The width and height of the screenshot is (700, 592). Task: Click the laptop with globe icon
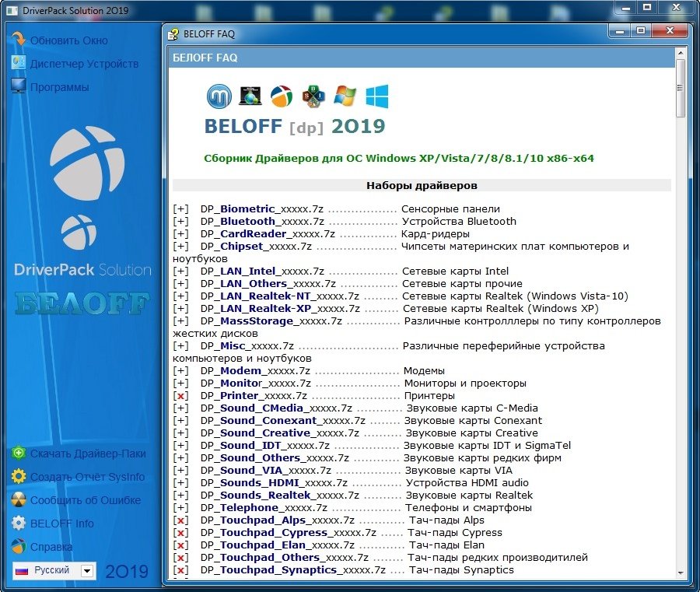pyautogui.click(x=250, y=96)
